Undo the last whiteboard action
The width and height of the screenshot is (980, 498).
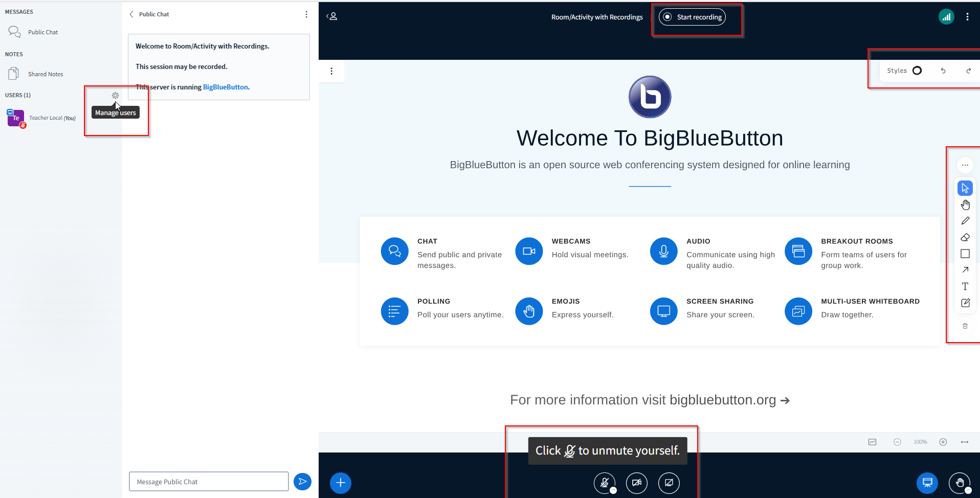coord(943,71)
